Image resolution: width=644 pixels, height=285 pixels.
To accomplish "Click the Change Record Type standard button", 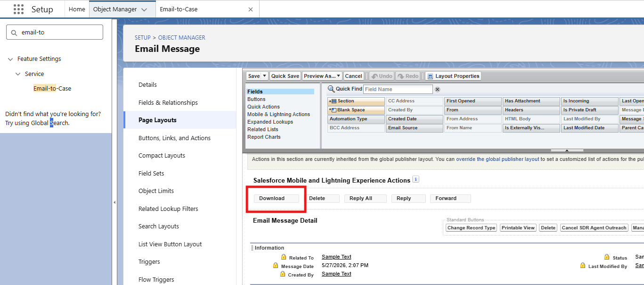I will click(471, 228).
